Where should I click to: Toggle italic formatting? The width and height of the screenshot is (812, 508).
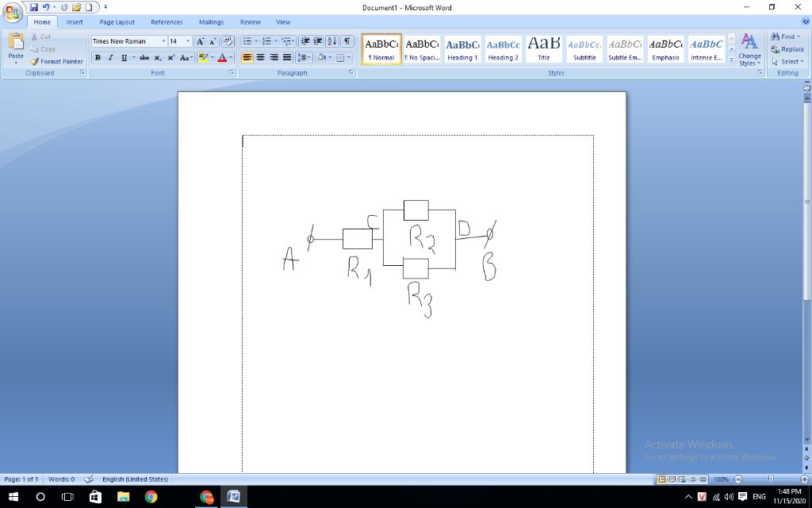110,57
